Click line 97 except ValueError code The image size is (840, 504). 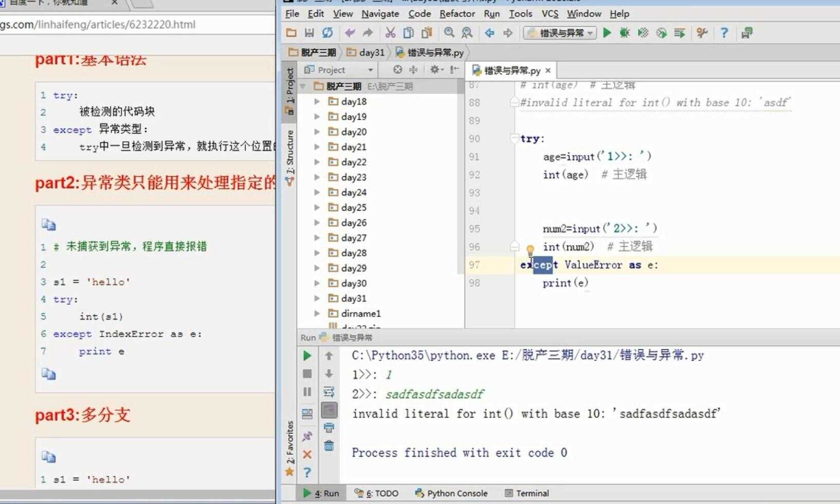[x=589, y=265]
